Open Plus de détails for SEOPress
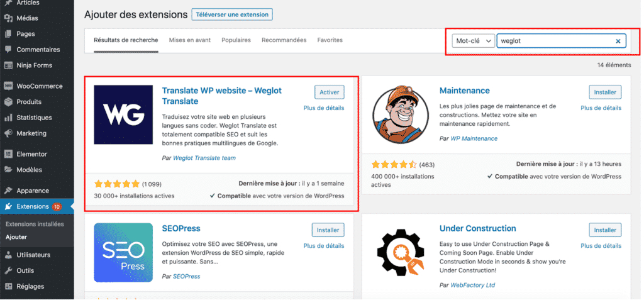644x300 pixels. [x=324, y=246]
